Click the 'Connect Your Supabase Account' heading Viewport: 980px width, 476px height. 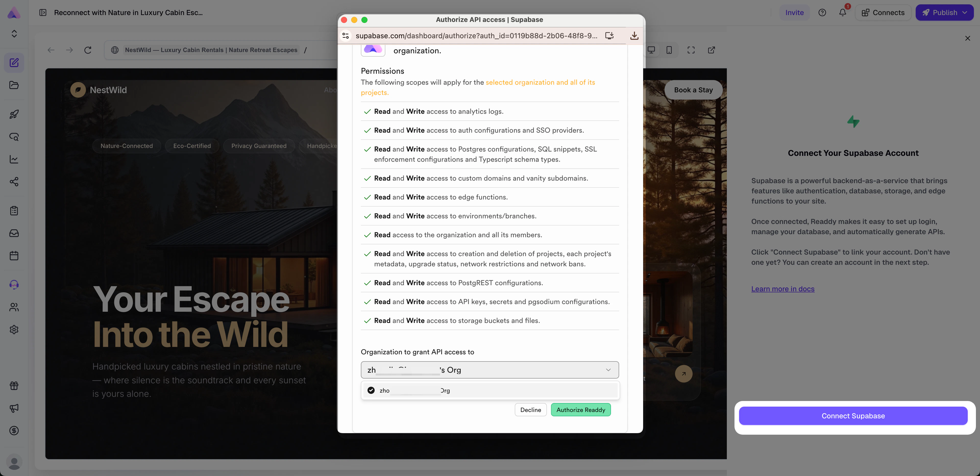(853, 153)
